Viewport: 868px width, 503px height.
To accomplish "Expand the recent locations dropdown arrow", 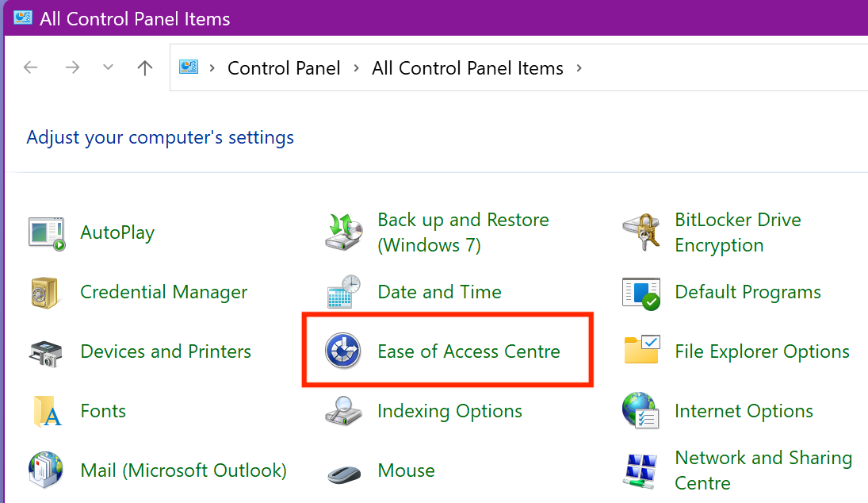I will [108, 67].
